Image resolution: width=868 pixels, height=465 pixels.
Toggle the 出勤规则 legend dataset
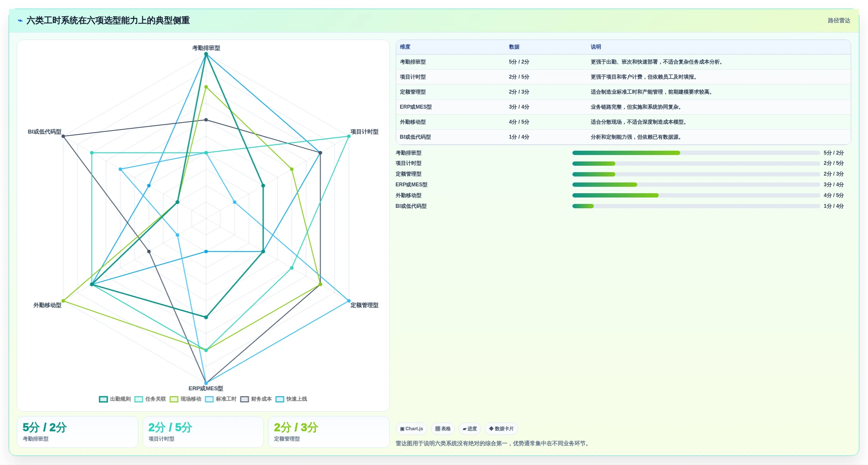(x=115, y=399)
